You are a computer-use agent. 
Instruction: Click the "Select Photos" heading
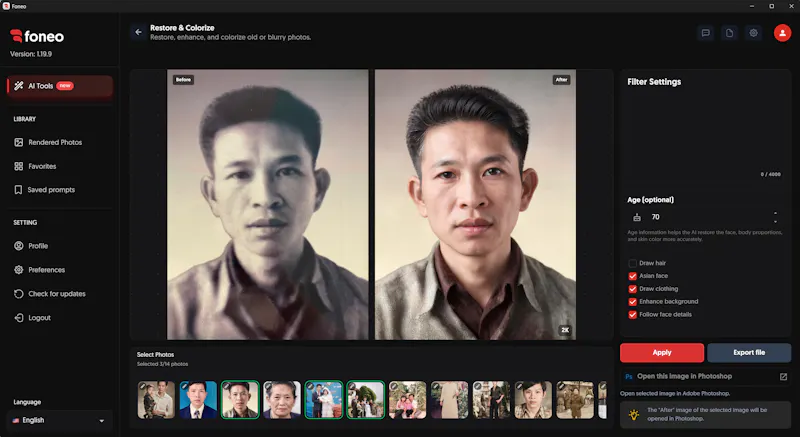pos(155,354)
